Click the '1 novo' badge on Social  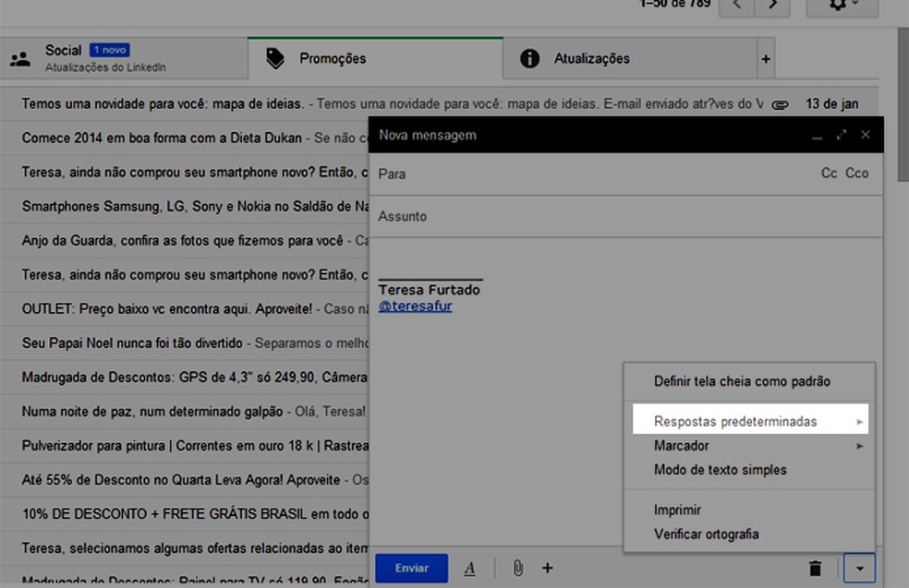pos(110,50)
